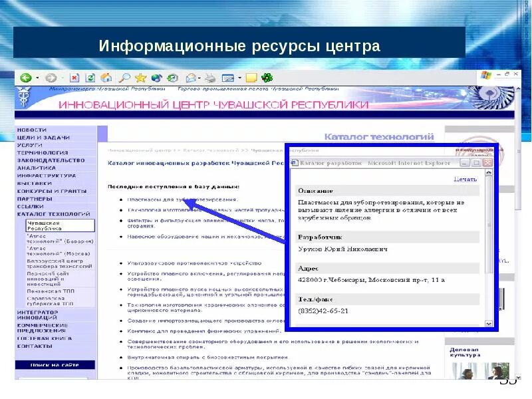Print the page using printer icon
This screenshot has width=532, height=399.
point(210,78)
